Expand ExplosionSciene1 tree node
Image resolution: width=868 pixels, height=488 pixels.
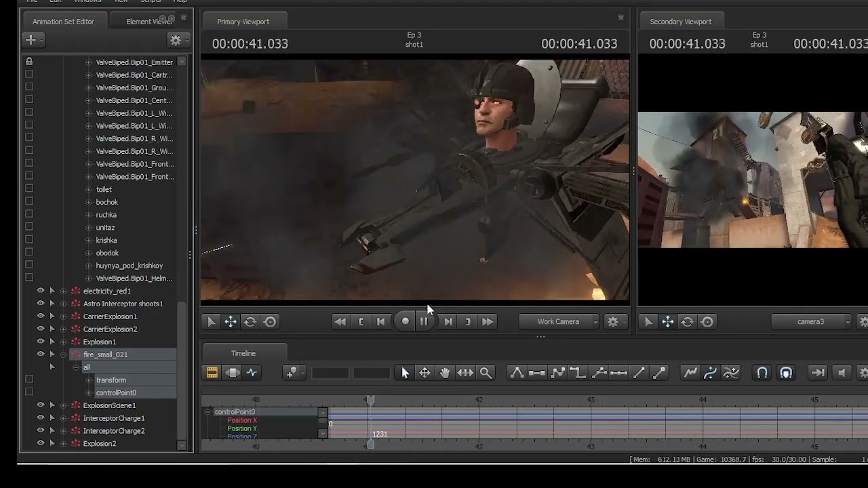[63, 405]
